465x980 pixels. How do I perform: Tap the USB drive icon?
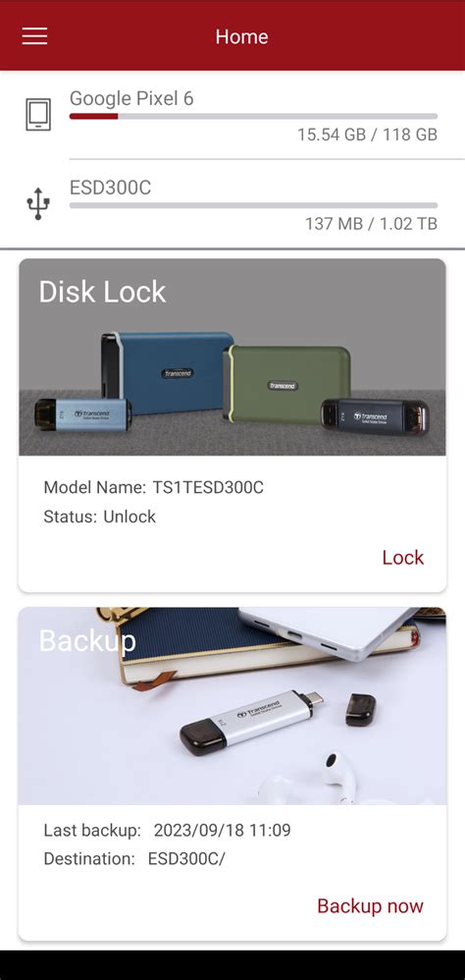[x=38, y=203]
